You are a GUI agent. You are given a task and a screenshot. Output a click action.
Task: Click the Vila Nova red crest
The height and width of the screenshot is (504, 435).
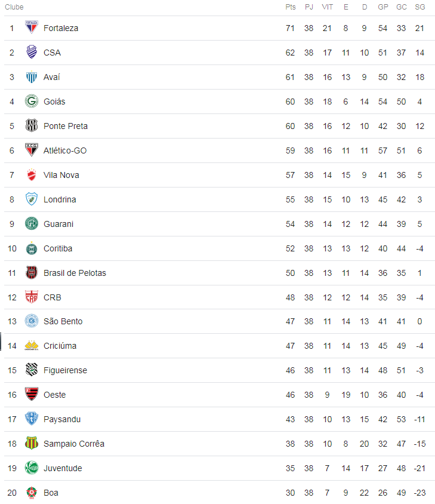point(32,174)
